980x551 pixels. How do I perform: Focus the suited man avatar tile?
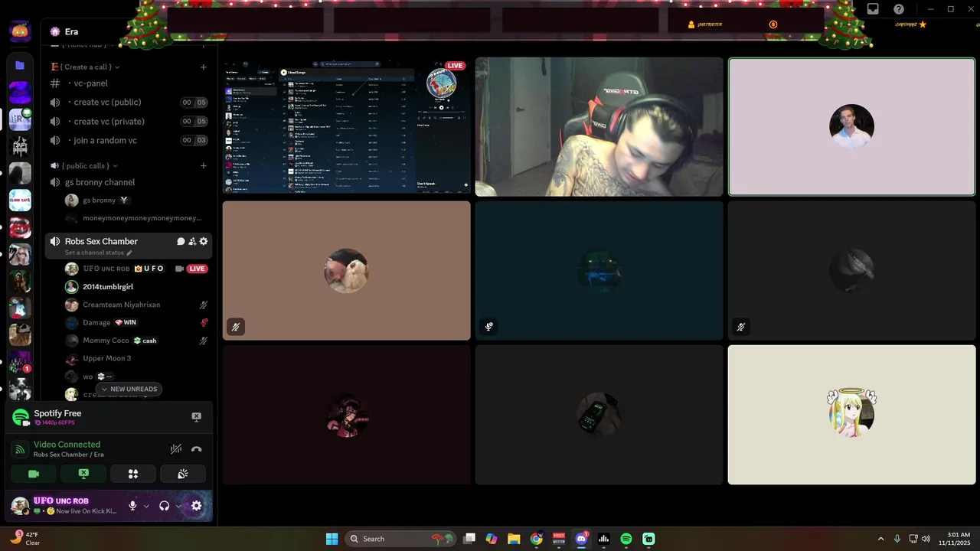point(851,126)
